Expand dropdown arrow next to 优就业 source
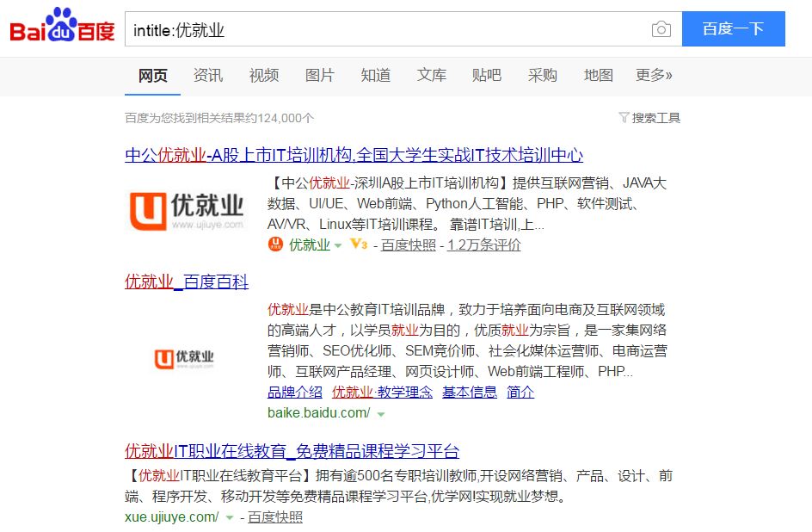The height and width of the screenshot is (532, 812). tap(338, 245)
